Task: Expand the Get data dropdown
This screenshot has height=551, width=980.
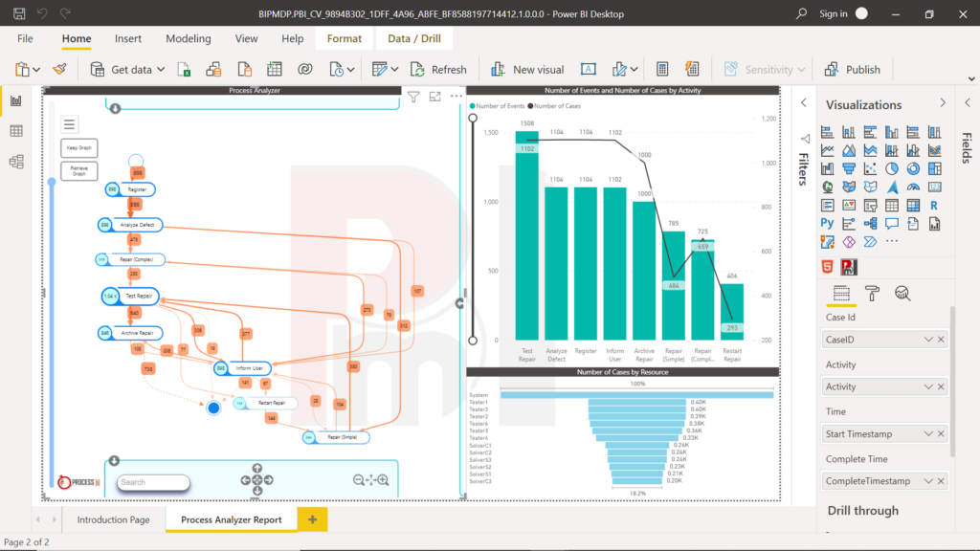Action: [x=162, y=69]
